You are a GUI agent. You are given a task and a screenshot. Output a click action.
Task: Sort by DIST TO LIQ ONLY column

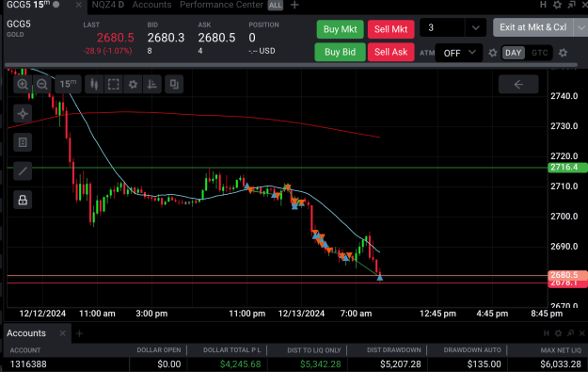tap(314, 350)
